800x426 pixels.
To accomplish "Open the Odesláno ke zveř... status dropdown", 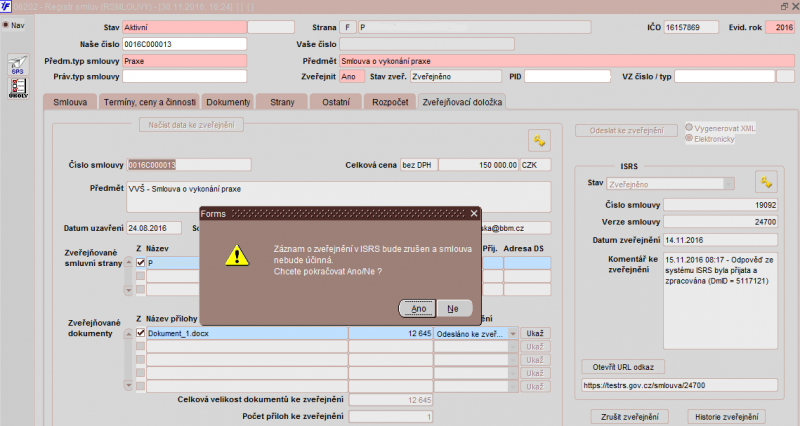I will [x=513, y=334].
